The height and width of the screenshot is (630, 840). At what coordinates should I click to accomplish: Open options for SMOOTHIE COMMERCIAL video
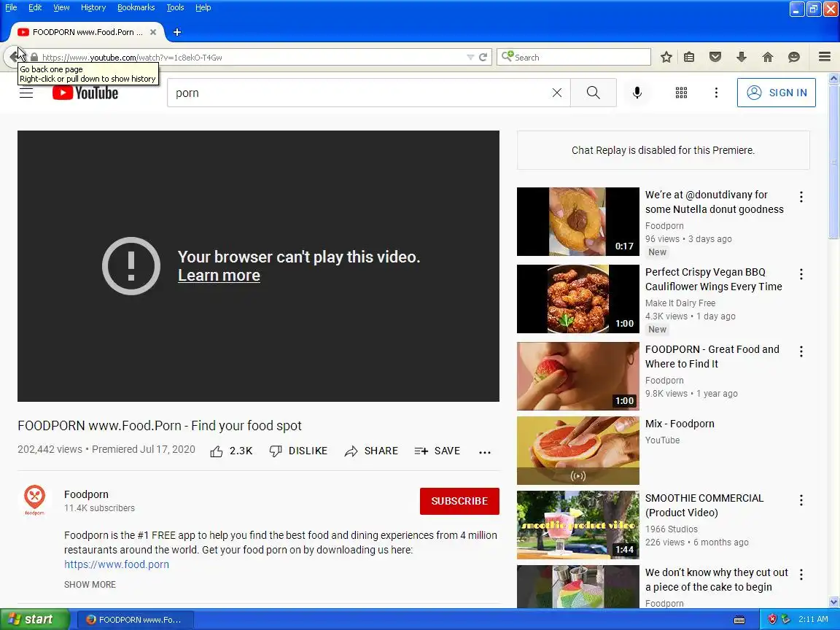point(801,500)
